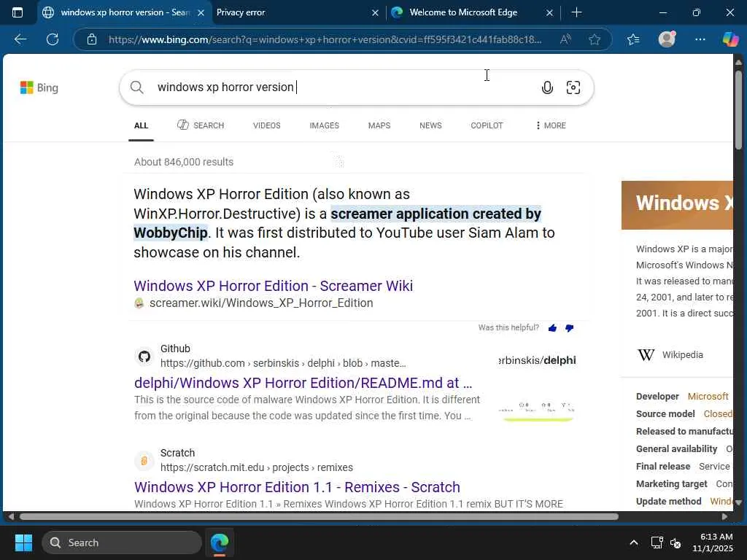Click the Wikipedia W icon
The image size is (747, 560).
[646, 355]
